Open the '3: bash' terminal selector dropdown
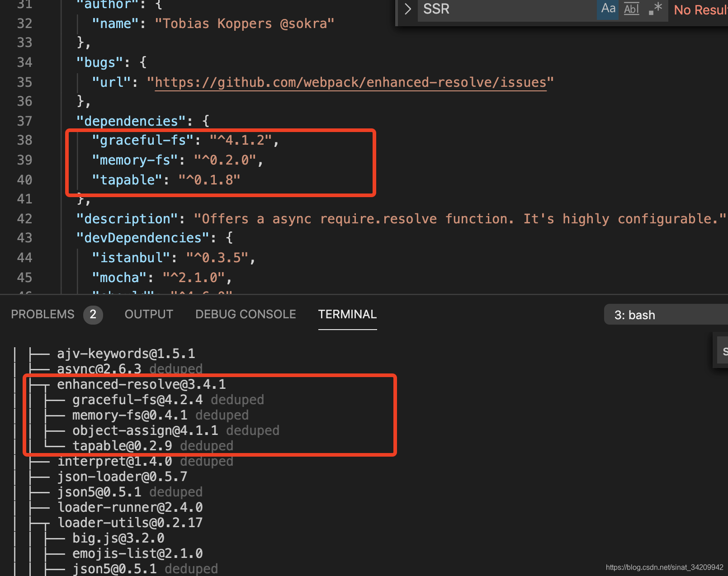728x576 pixels. [x=666, y=315]
